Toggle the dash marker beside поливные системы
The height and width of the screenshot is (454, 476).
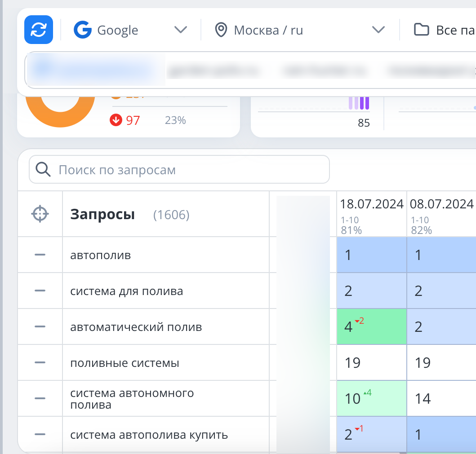click(x=40, y=363)
